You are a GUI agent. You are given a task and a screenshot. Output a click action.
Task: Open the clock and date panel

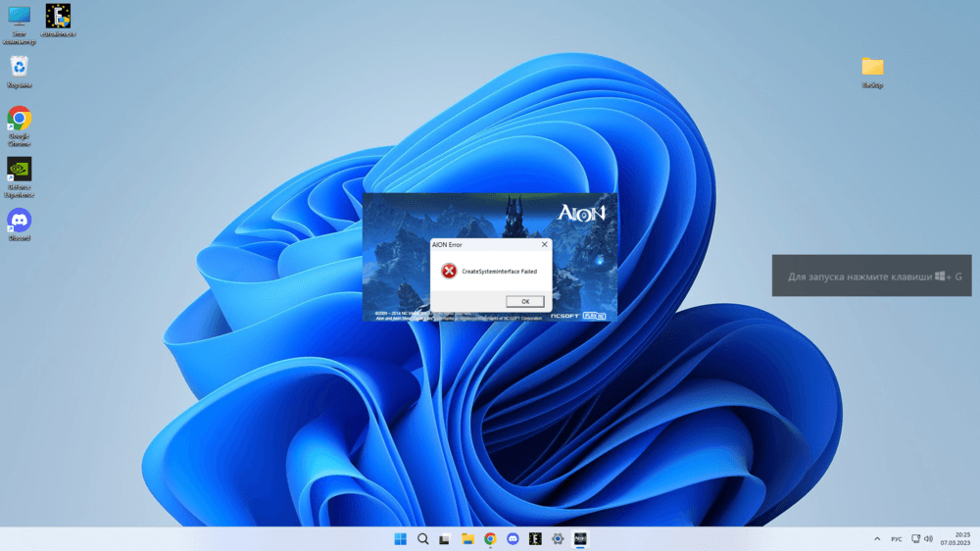pos(961,539)
